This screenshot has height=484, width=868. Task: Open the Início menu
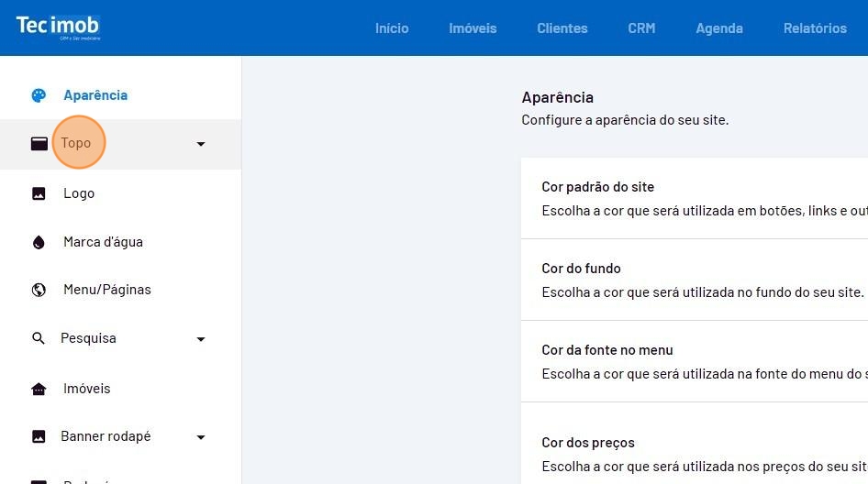[392, 28]
